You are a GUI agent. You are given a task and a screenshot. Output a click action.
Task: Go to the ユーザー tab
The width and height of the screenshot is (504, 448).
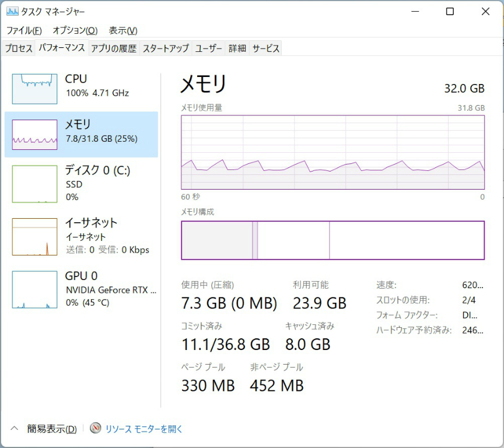click(208, 48)
